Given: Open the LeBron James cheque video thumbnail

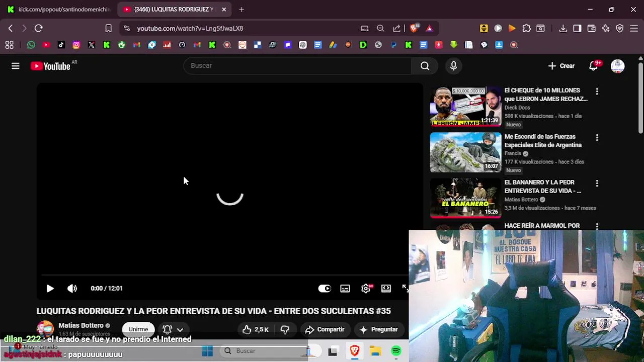Looking at the screenshot, I should (465, 106).
